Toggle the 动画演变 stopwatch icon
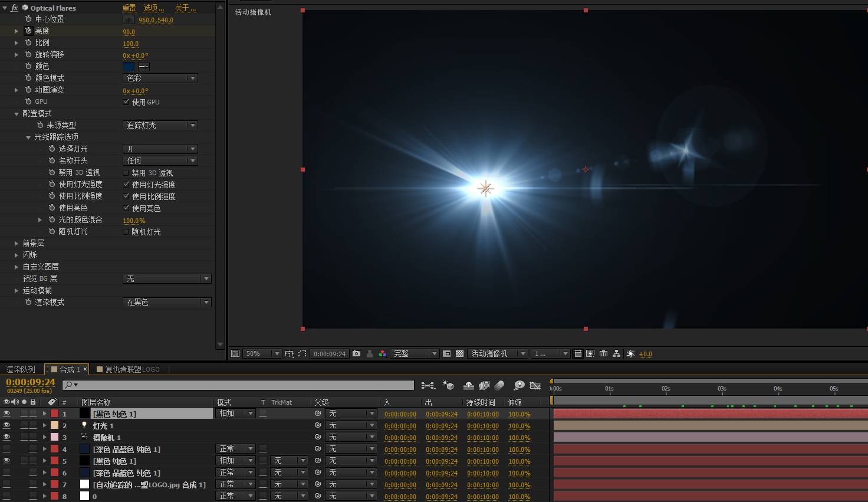The height and width of the screenshot is (502, 868). click(28, 90)
